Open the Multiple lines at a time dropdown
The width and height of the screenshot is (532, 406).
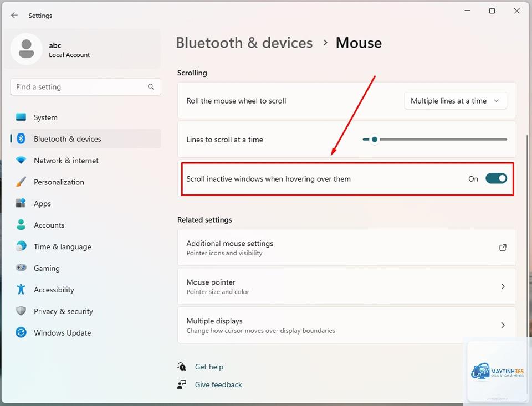[x=456, y=101]
